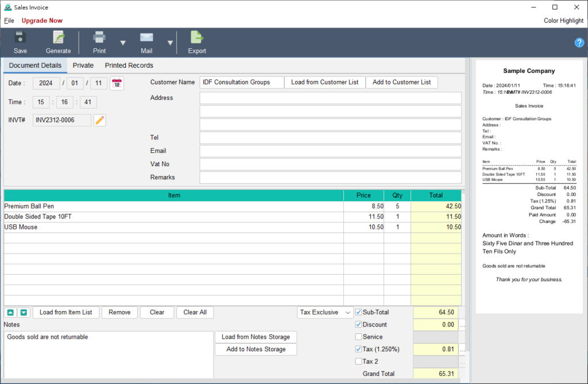Click the Remarks input field
The width and height of the screenshot is (588, 384).
click(x=330, y=178)
